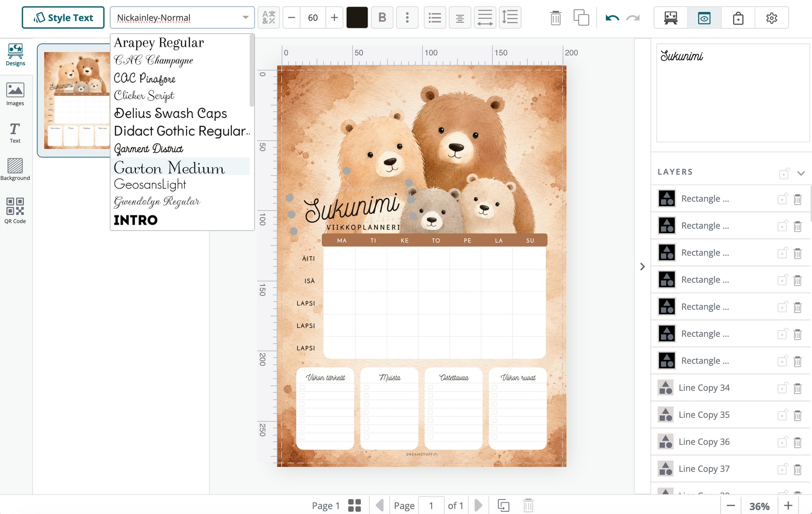Delete the Line Copy 36 layer

797,443
